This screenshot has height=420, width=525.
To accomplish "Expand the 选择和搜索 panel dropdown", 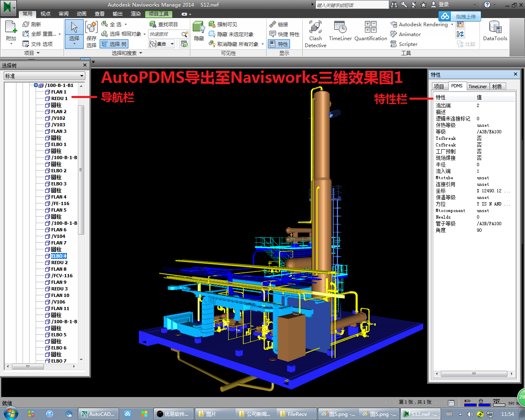I will pos(127,53).
